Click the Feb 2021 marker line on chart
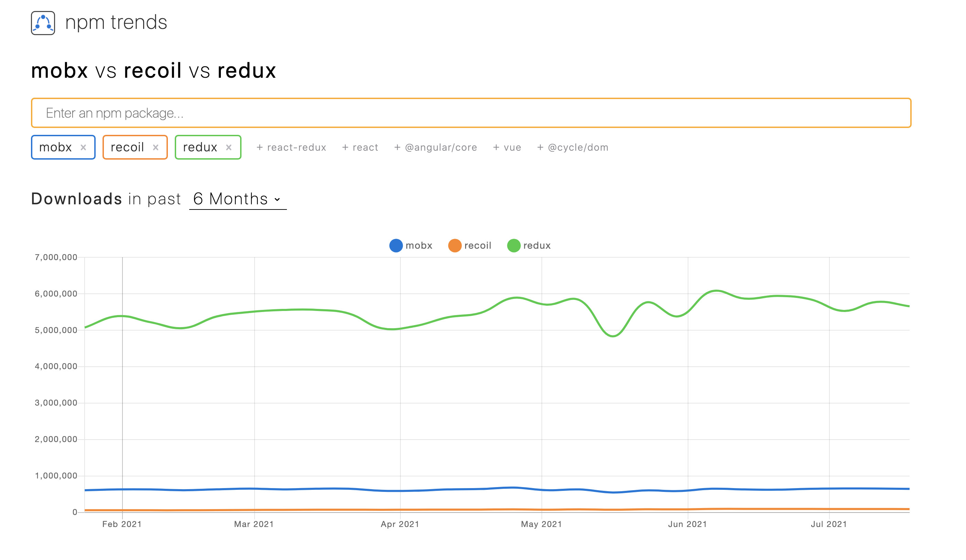Image resolution: width=966 pixels, height=560 pixels. click(123, 383)
